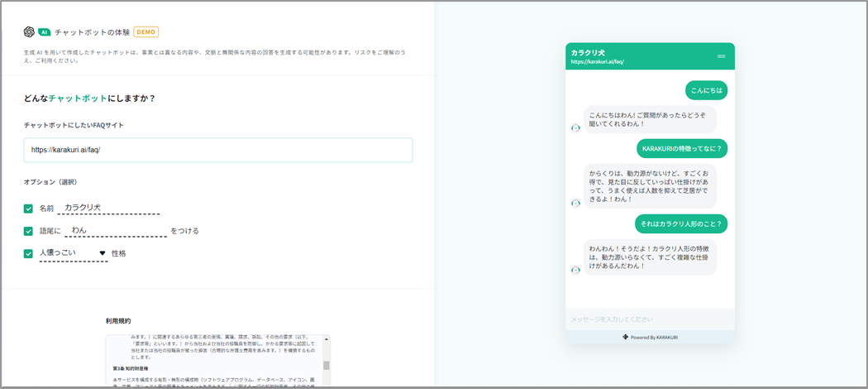Click the 第3条 知的財産権 heading in terms

click(x=131, y=368)
